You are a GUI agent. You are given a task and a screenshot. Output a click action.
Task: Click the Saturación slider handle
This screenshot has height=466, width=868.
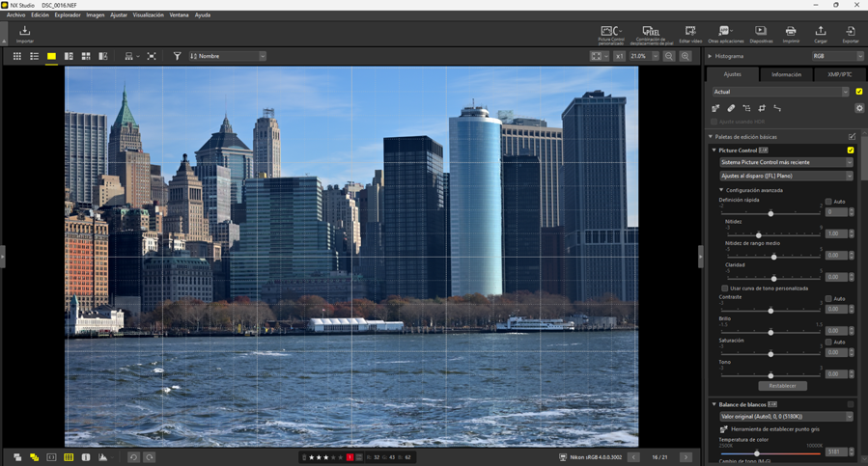[x=770, y=353]
